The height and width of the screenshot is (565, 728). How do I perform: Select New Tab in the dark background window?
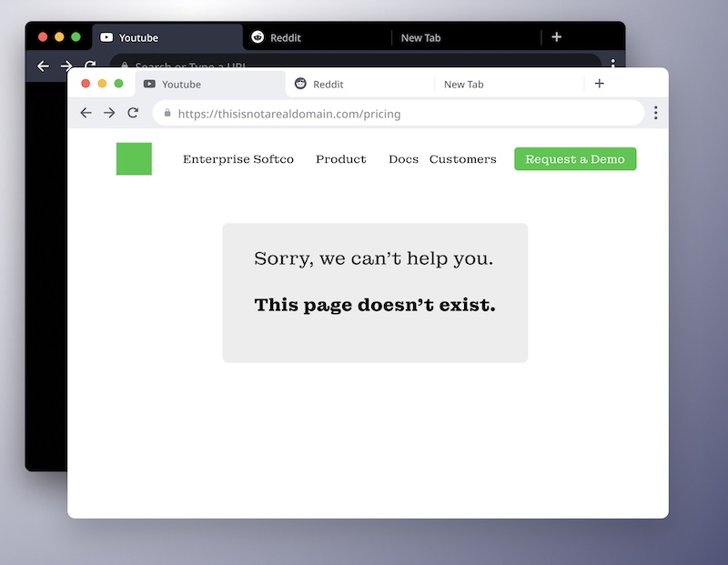click(420, 38)
